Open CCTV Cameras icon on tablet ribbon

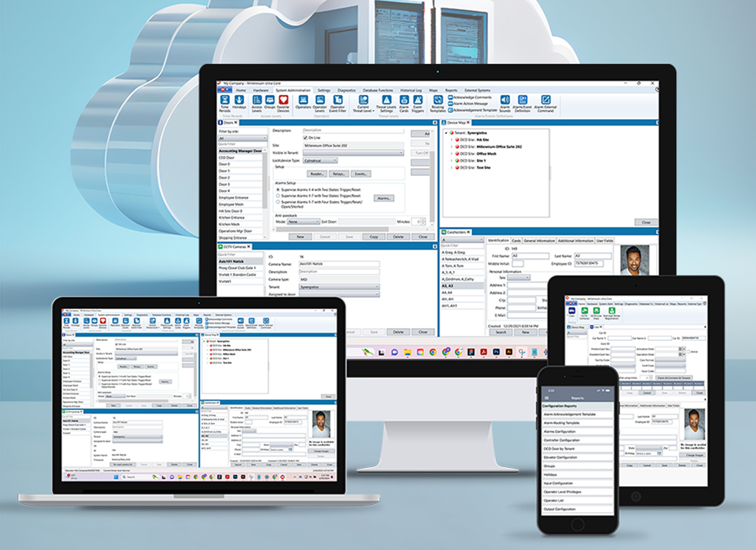(x=584, y=313)
